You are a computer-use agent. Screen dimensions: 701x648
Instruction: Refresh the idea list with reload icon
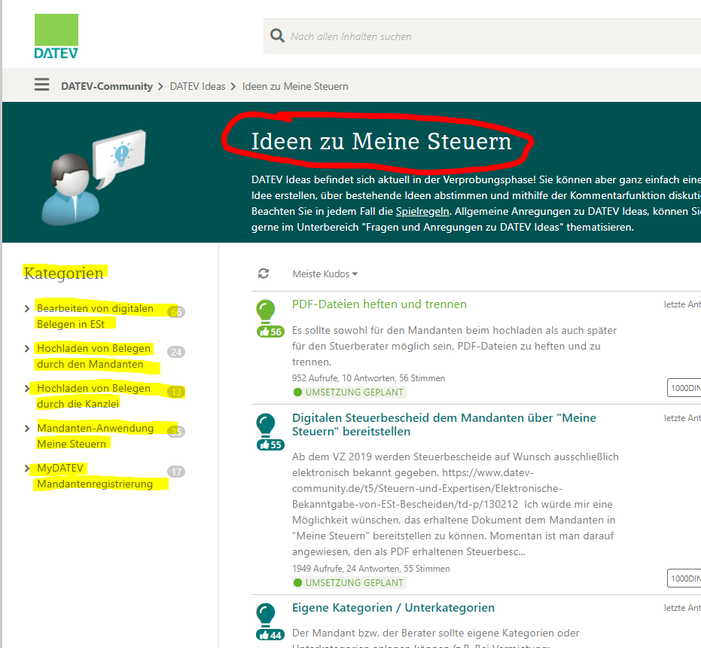click(263, 273)
